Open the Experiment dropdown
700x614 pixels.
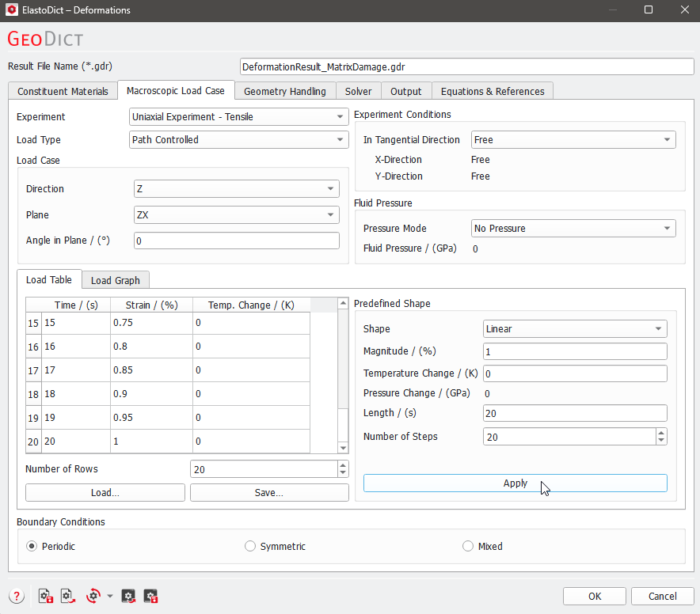pyautogui.click(x=238, y=117)
